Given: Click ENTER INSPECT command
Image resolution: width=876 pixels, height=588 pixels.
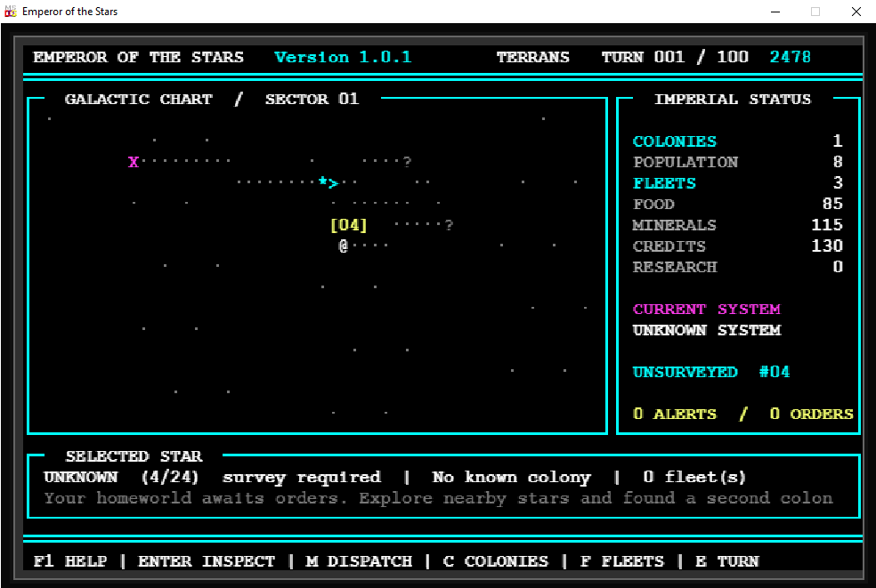Looking at the screenshot, I should click(x=207, y=561).
